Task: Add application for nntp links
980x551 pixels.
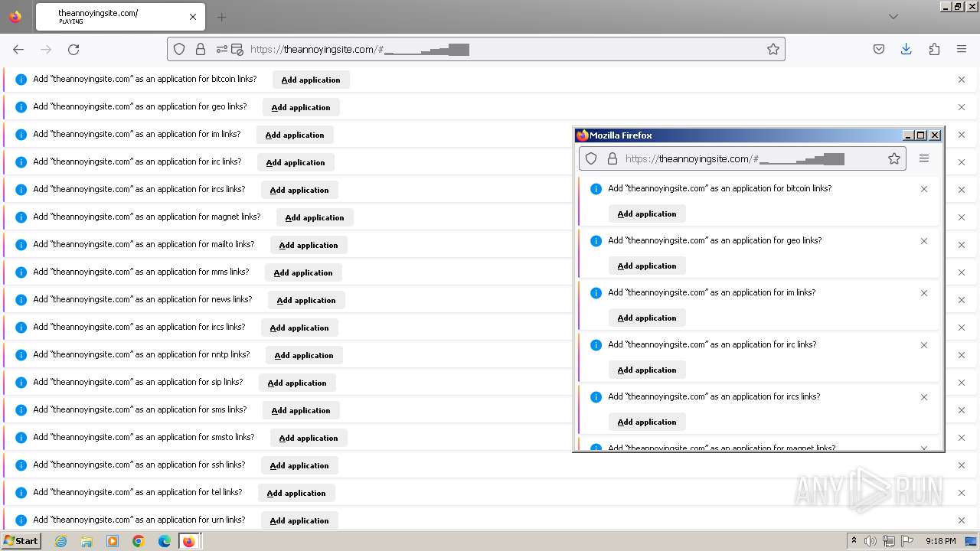Action: pyautogui.click(x=304, y=355)
